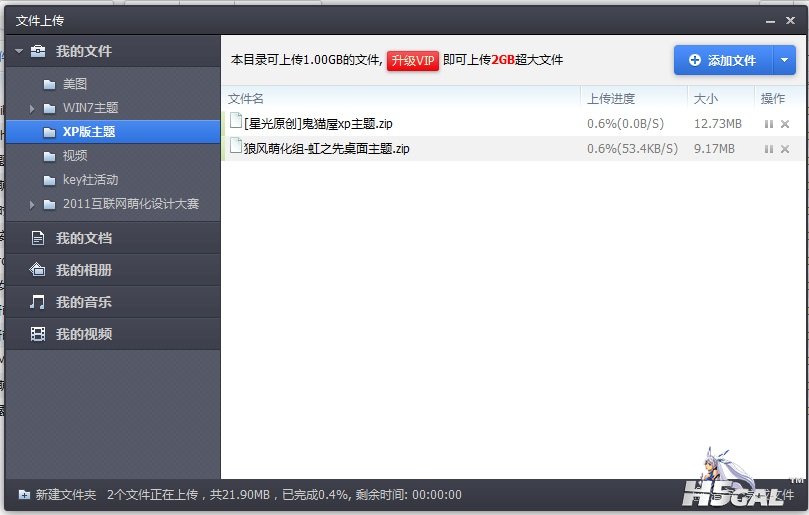
Task: Click the 升级VIP upgrade button
Action: [x=413, y=60]
